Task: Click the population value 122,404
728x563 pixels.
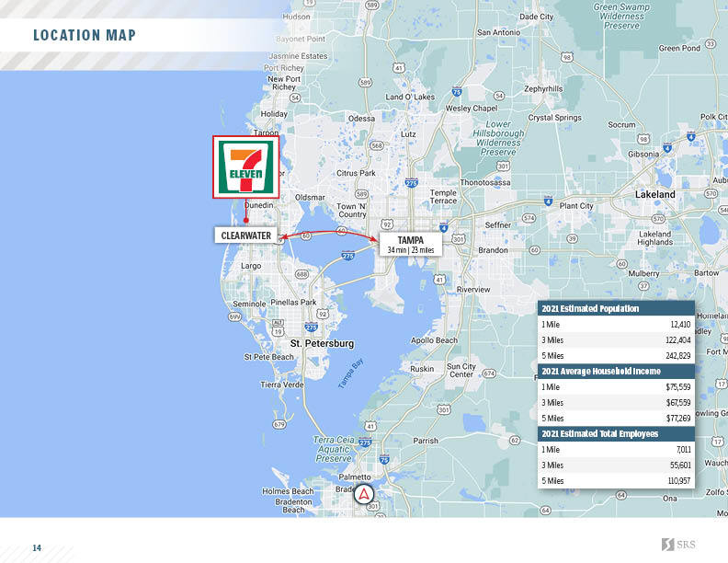Action: coord(677,340)
